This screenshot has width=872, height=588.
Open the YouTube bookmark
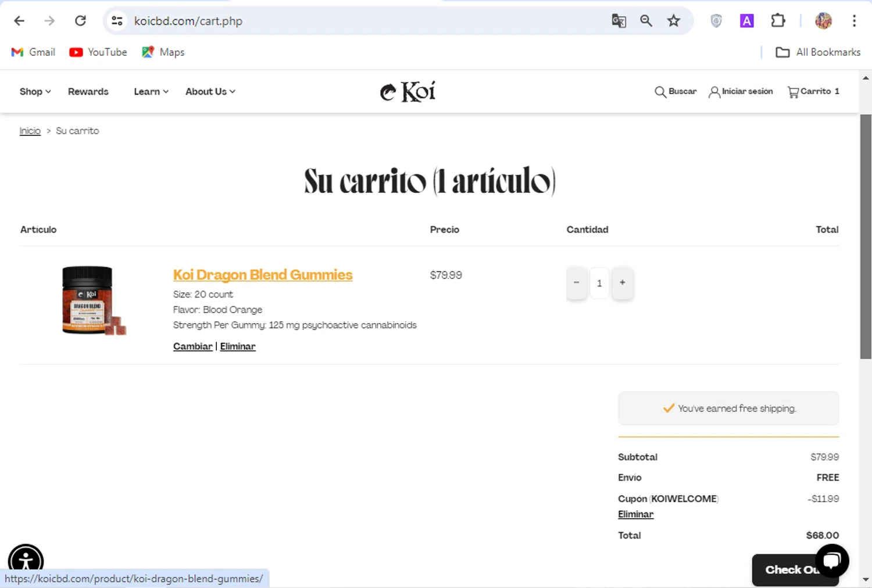coord(98,52)
